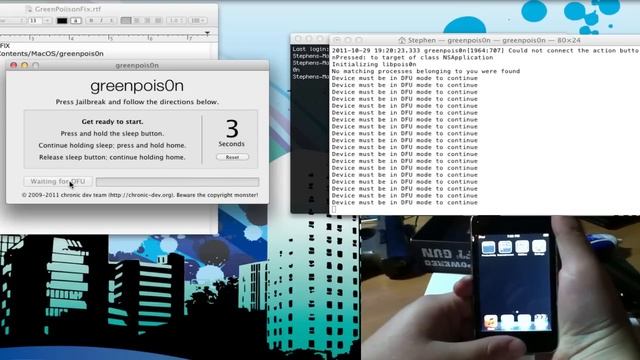Click the 'Seconds' label under the countdown
Image resolution: width=640 pixels, height=360 pixels.
pos(231,144)
